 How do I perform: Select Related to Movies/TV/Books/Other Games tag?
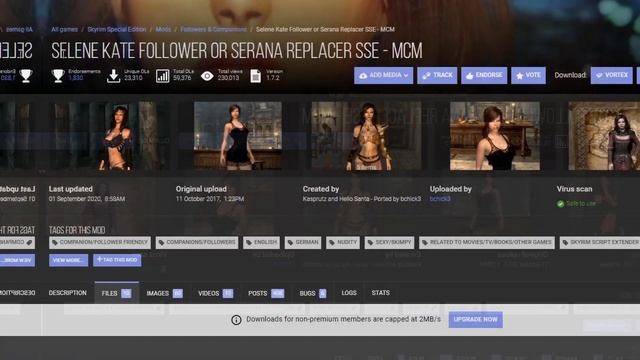point(487,242)
